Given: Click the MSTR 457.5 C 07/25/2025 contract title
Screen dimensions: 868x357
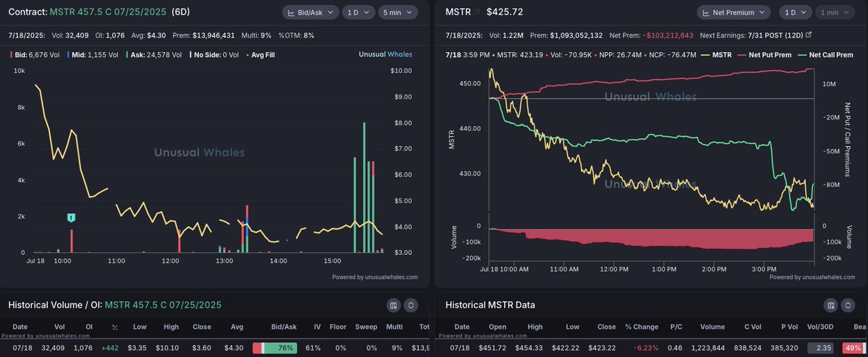Looking at the screenshot, I should click(x=108, y=13).
